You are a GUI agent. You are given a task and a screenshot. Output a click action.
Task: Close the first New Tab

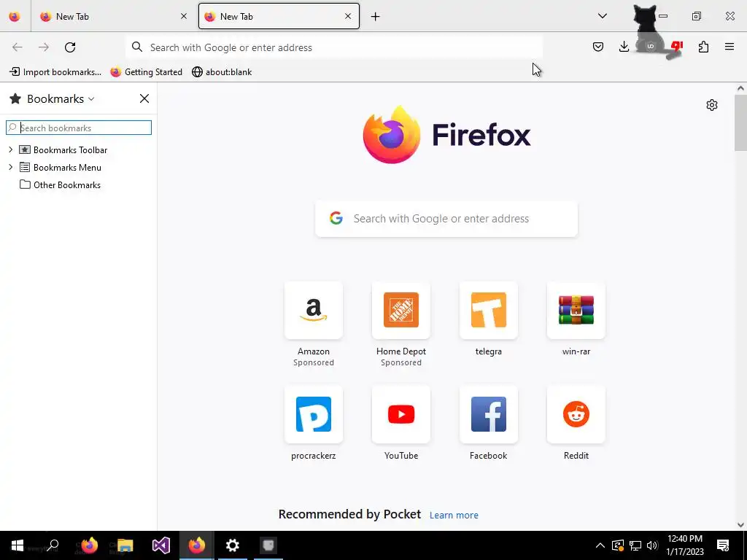click(183, 16)
